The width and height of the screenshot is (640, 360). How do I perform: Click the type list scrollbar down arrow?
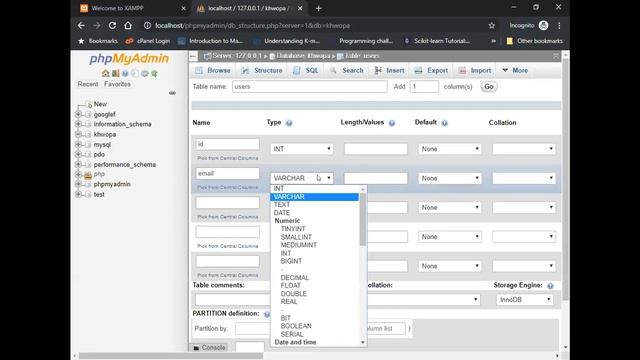coord(363,342)
